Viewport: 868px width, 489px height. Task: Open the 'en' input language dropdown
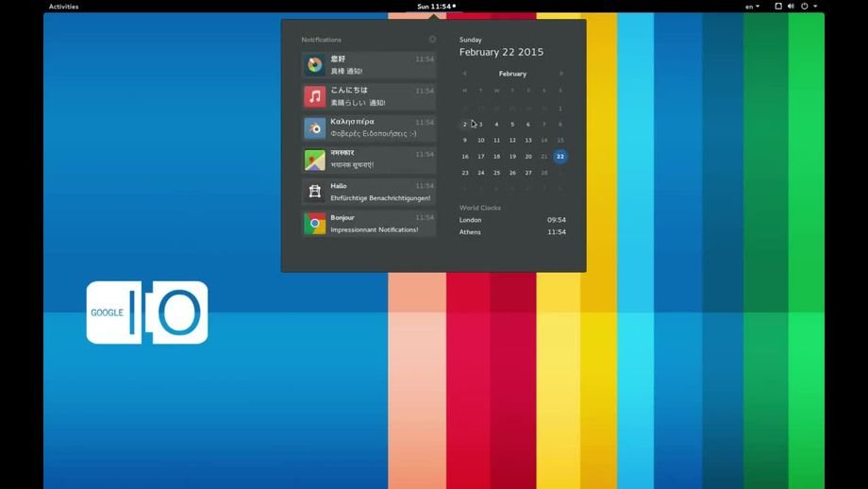tap(752, 7)
